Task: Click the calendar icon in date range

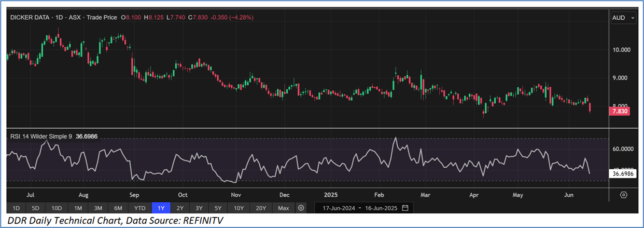Action: pyautogui.click(x=405, y=208)
